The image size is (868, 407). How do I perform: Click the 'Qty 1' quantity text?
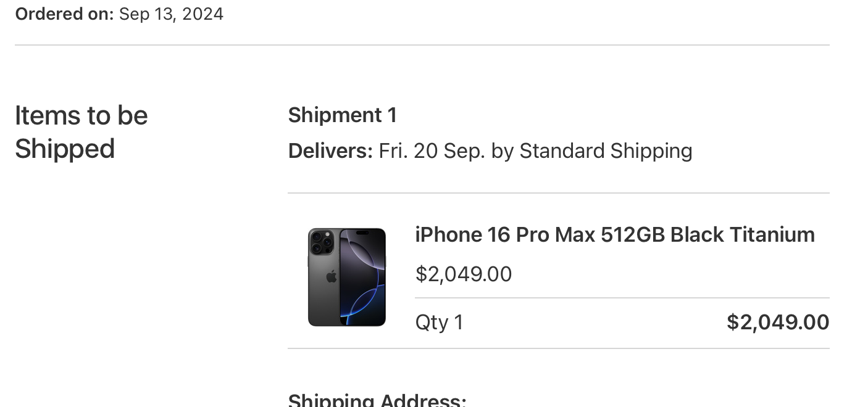(x=439, y=323)
